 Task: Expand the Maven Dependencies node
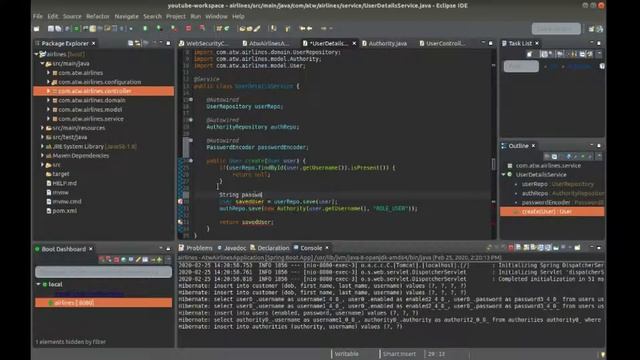click(42, 156)
